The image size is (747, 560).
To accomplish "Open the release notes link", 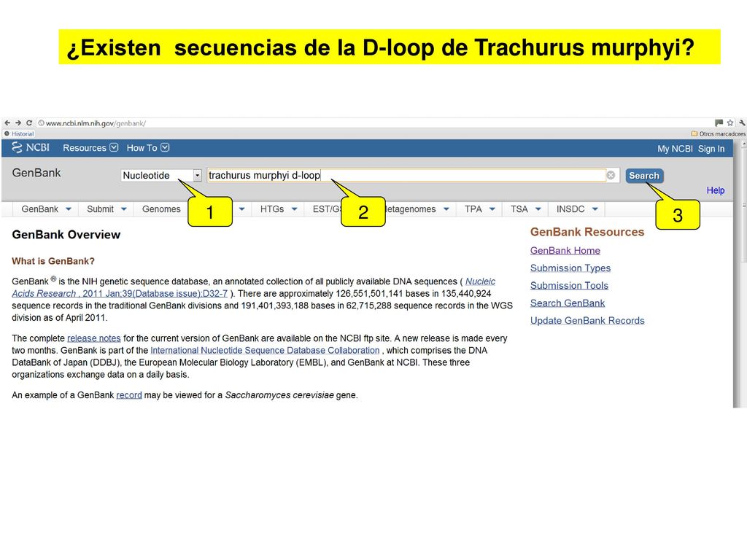I will 94,338.
